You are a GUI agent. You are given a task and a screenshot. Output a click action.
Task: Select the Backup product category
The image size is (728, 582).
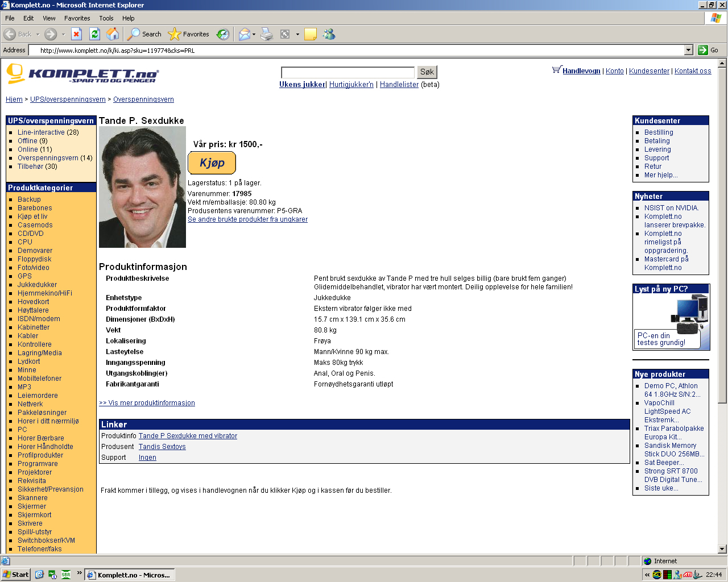[29, 199]
